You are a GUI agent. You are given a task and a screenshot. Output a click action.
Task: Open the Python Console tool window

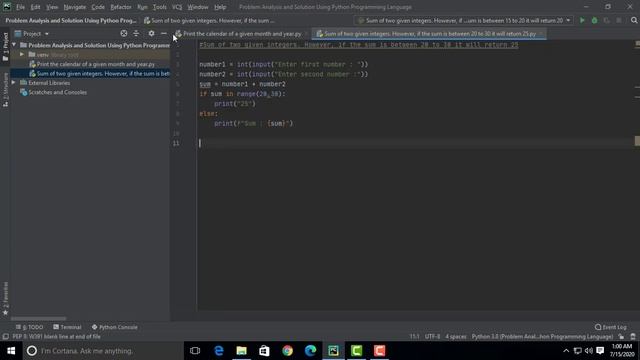click(115, 327)
